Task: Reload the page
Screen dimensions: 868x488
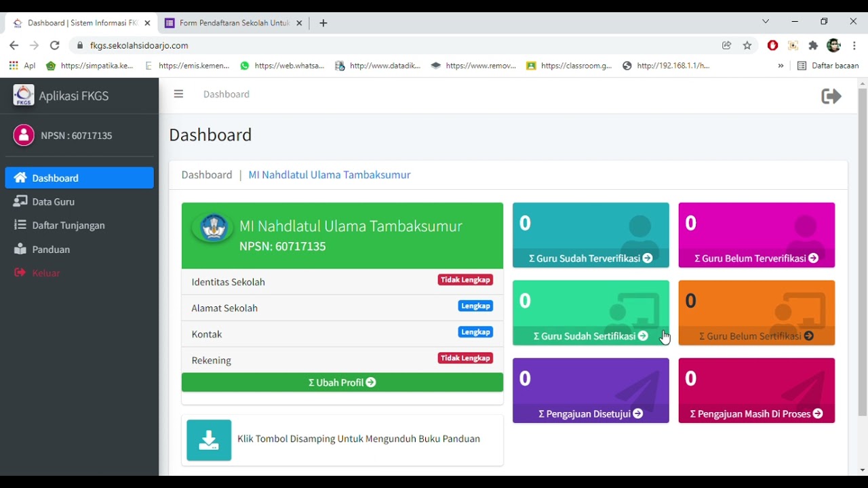Action: click(x=55, y=45)
